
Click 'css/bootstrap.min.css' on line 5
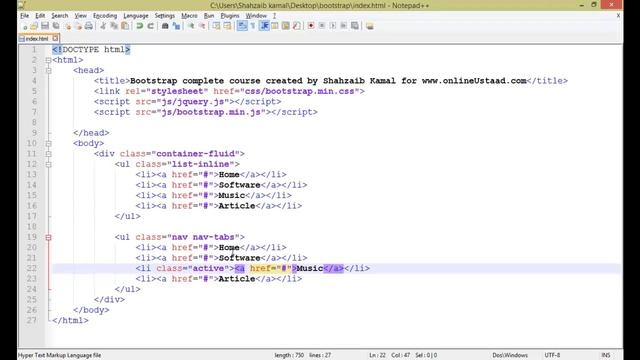point(300,91)
